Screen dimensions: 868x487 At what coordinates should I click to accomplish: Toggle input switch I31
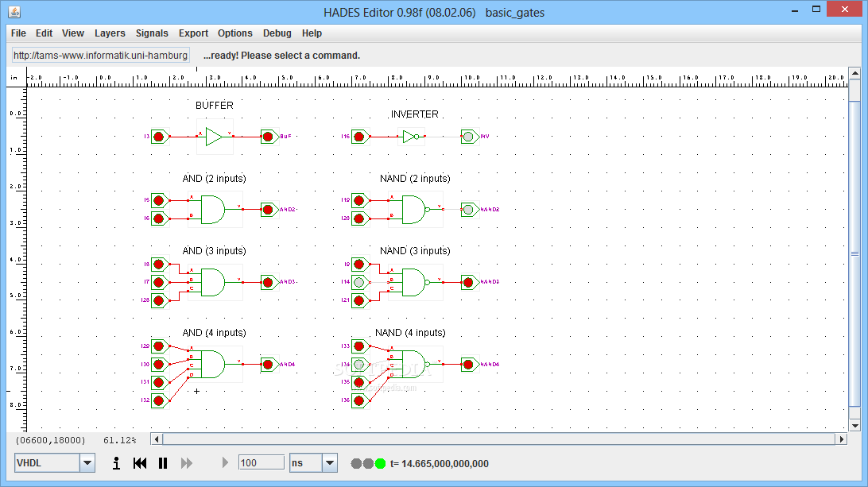(x=160, y=382)
